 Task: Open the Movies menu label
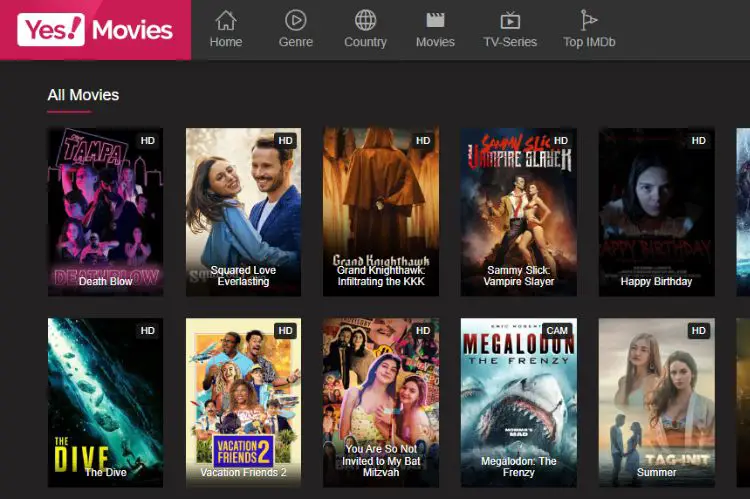pos(435,42)
